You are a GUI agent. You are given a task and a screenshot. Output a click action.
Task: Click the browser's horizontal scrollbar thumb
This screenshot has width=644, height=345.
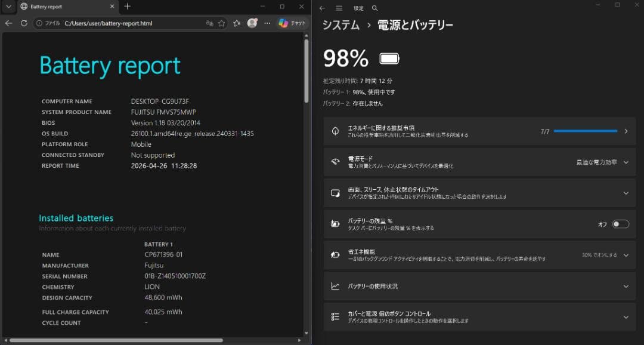pyautogui.click(x=116, y=340)
